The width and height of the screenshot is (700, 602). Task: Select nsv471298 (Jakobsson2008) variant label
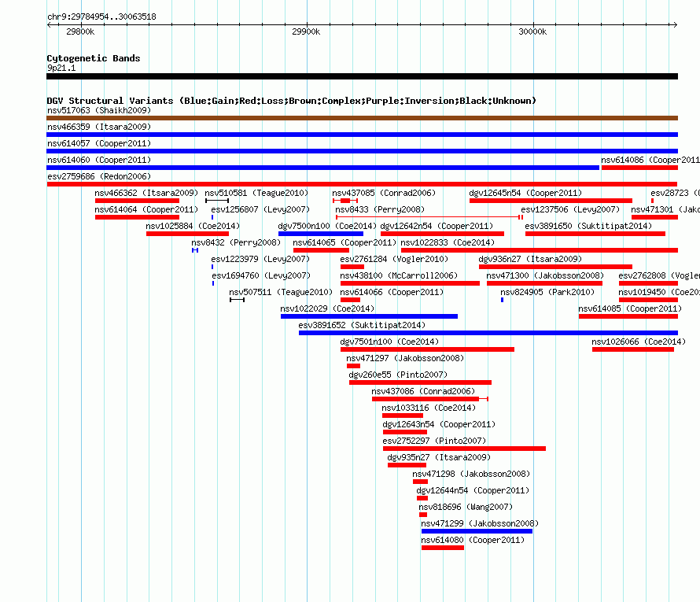point(471,474)
